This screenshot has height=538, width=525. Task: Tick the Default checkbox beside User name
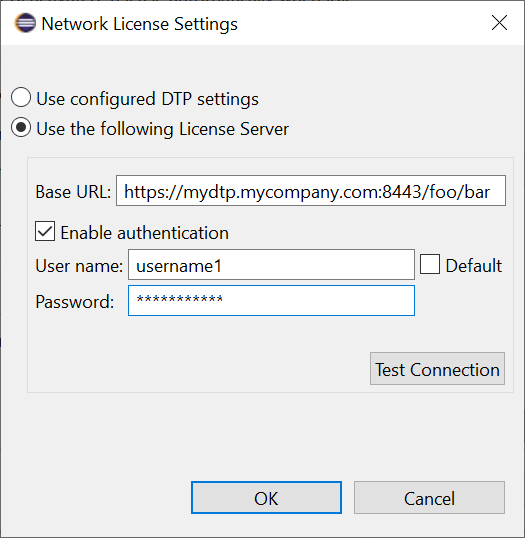tap(430, 264)
